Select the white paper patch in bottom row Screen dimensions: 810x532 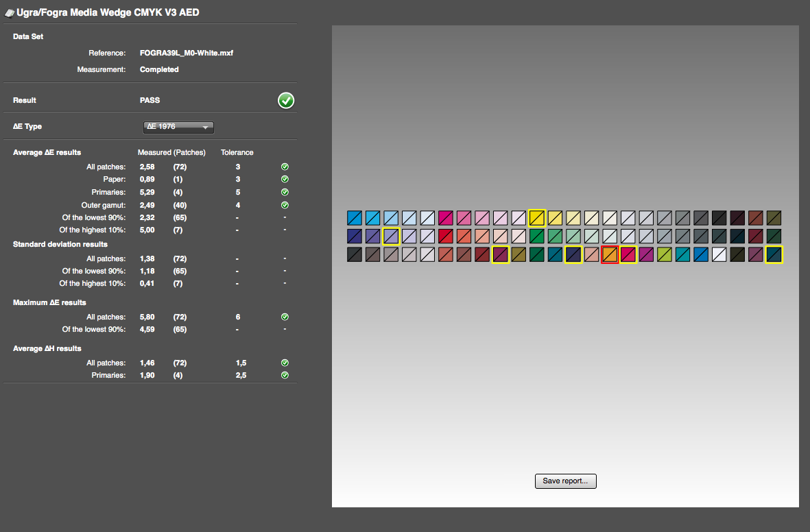coord(719,254)
